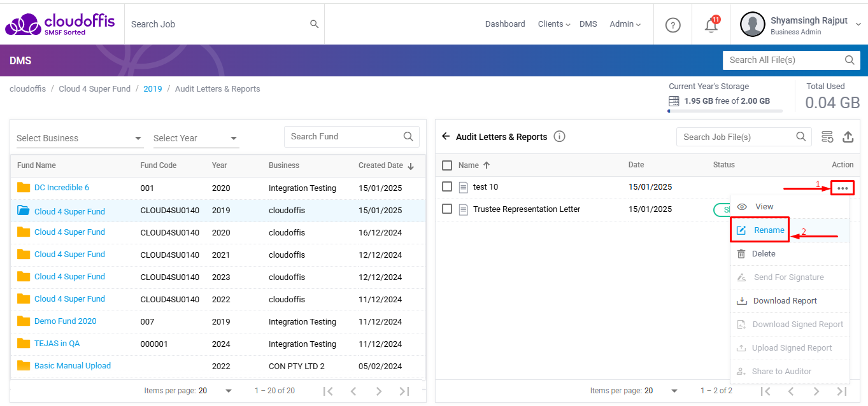
Task: Expand the user profile dropdown chevron
Action: tap(858, 24)
